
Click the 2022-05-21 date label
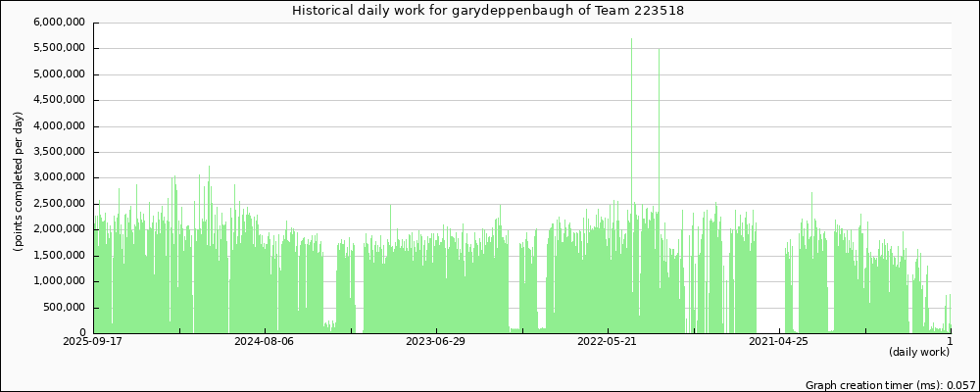coord(607,341)
